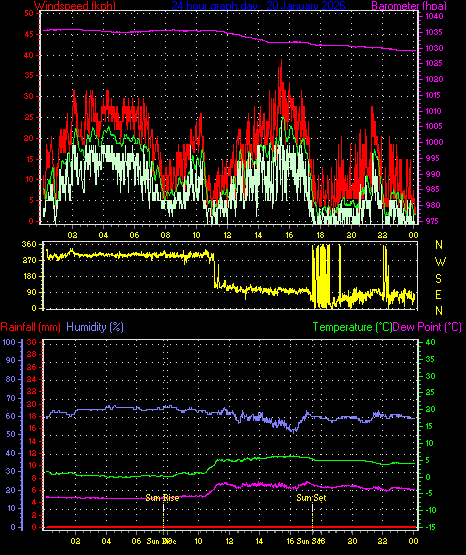Image resolution: width=466 pixels, height=555 pixels.
Task: Select the 1000 value on the barometer axis
Action: point(434,142)
